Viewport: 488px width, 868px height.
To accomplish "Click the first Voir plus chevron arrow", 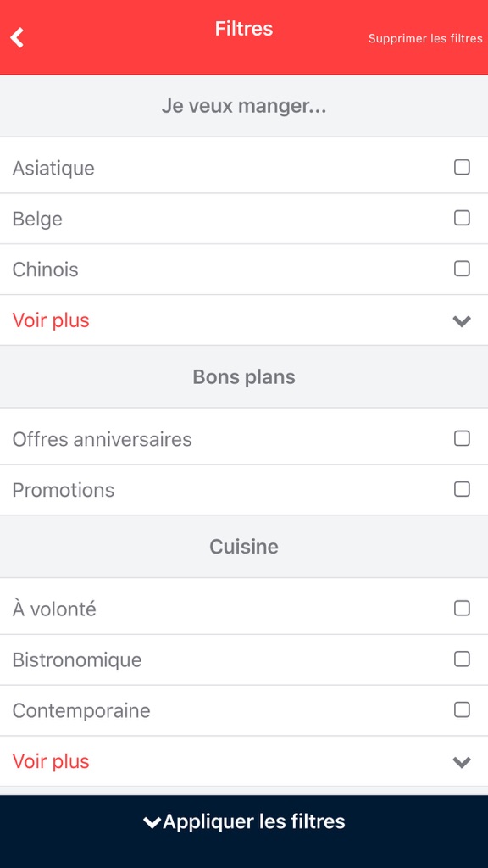I will (x=461, y=320).
